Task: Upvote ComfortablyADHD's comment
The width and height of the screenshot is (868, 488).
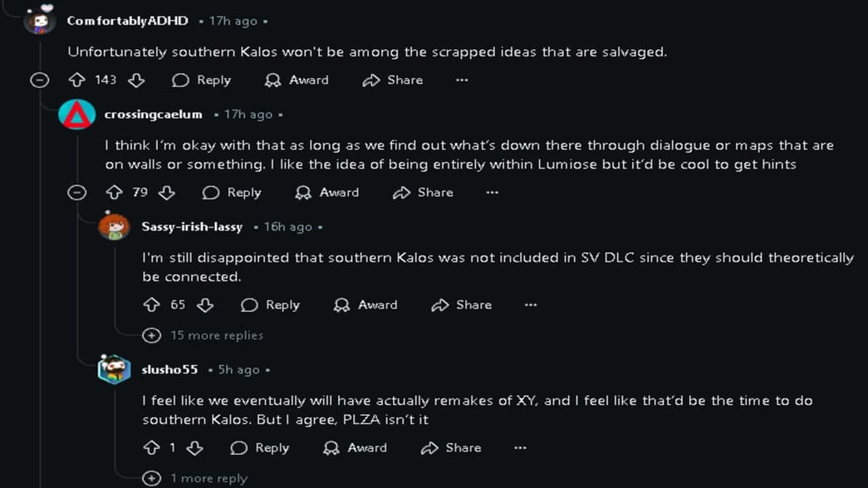Action: tap(77, 80)
